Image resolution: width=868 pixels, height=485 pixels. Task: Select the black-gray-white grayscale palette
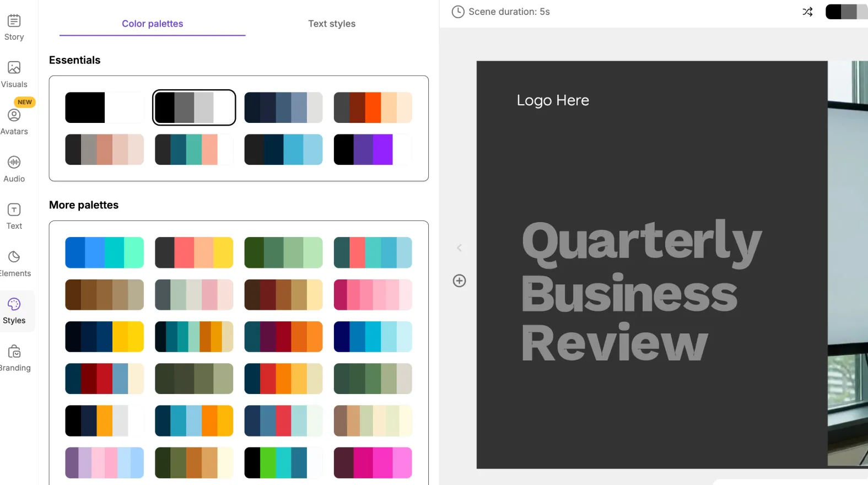[x=194, y=107]
